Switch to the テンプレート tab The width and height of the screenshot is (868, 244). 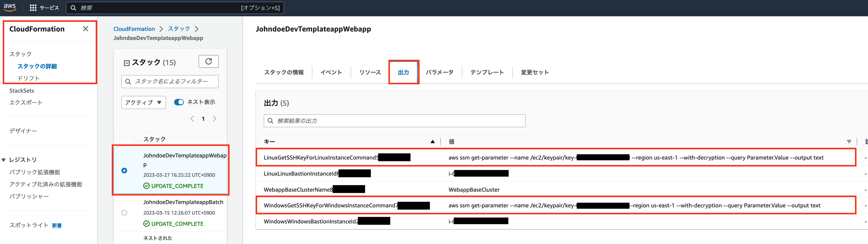tap(487, 72)
